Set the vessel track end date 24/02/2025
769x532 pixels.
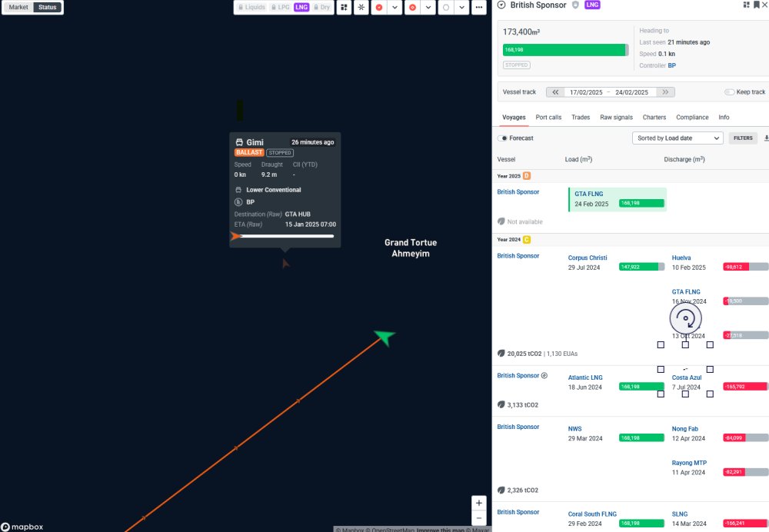tap(631, 92)
